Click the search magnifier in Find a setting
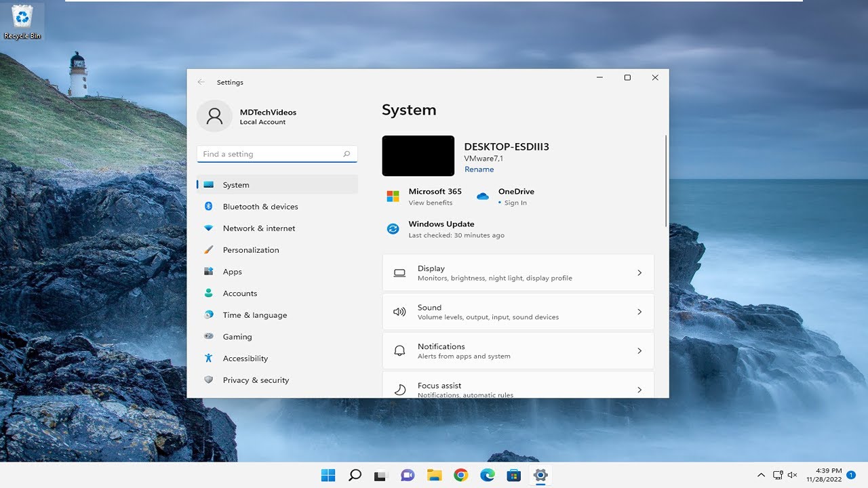 (347, 154)
